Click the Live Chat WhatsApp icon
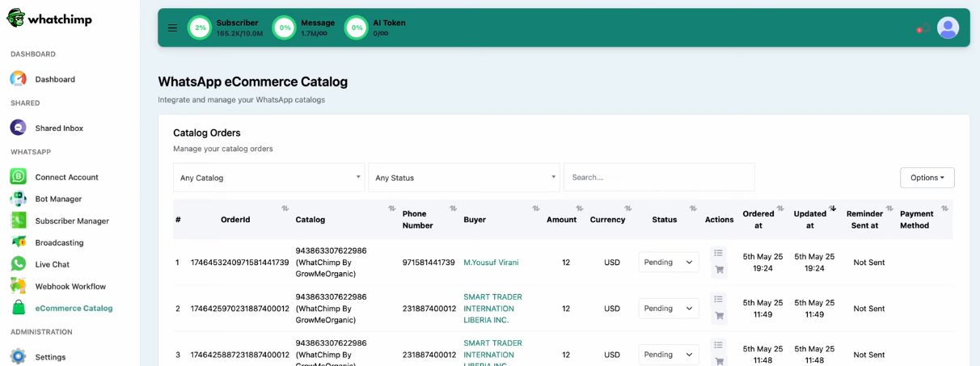Screen dimensions: 980x366 [x=19, y=264]
